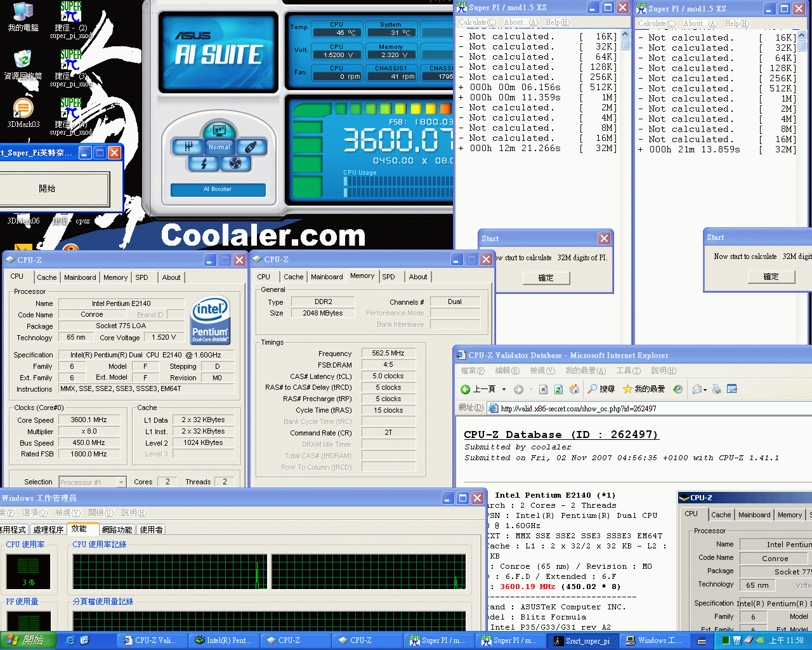Click 確定 in the right Start dialog

tap(771, 277)
